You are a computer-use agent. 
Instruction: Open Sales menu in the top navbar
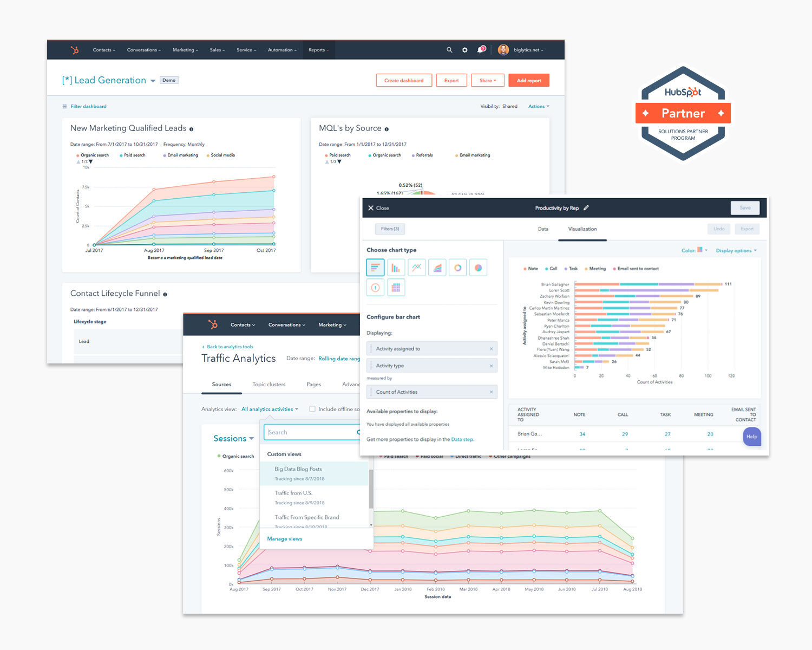point(217,50)
